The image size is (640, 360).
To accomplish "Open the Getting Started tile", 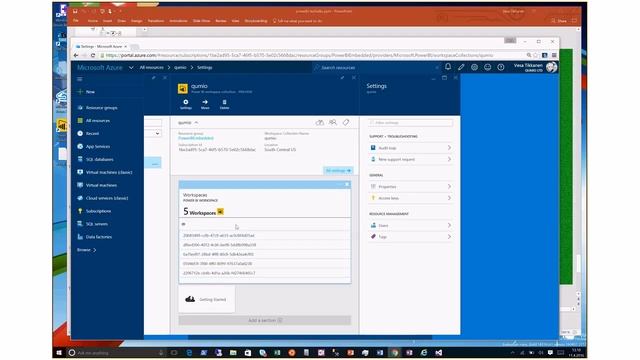I will 207,299.
